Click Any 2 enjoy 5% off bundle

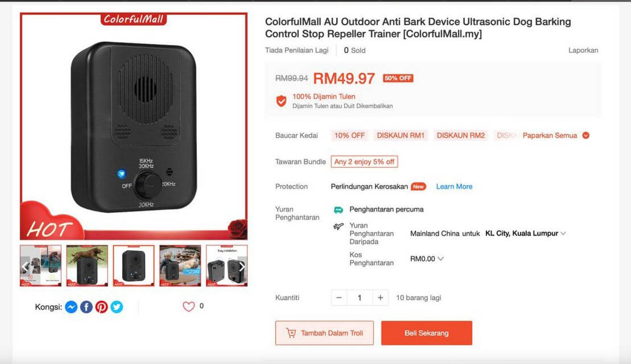point(365,162)
